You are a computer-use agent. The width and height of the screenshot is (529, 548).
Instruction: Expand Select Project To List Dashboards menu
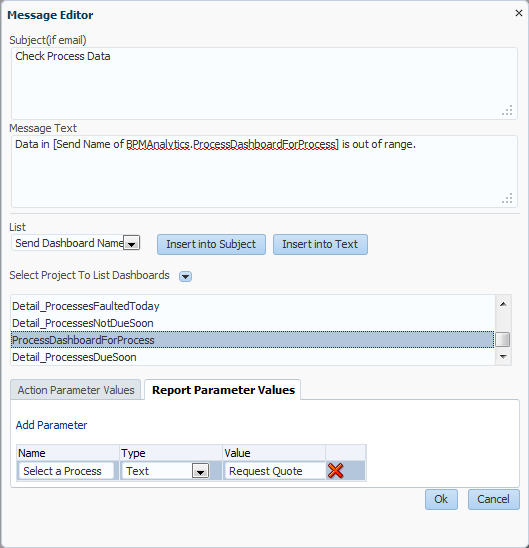click(x=185, y=276)
